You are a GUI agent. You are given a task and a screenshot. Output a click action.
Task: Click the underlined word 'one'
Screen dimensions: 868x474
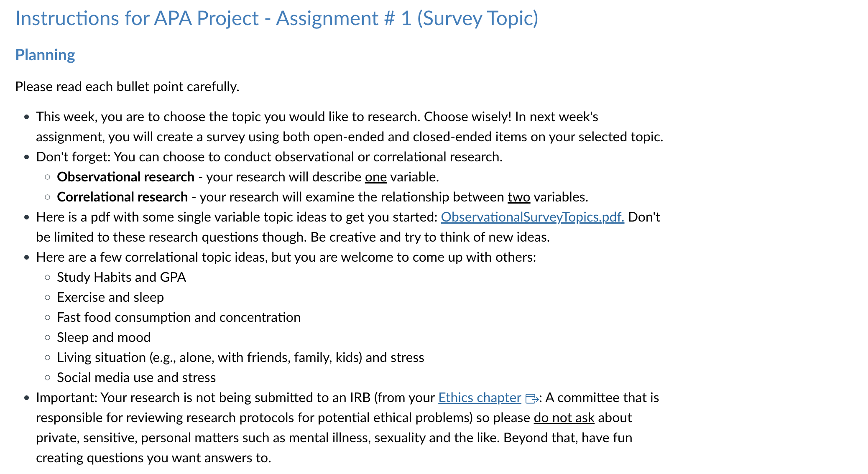[375, 177]
